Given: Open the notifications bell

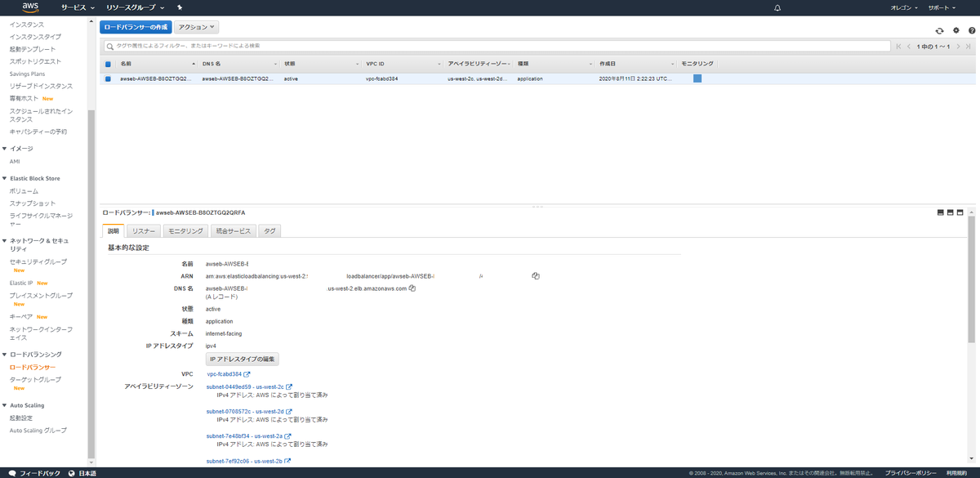Looking at the screenshot, I should tap(777, 7).
